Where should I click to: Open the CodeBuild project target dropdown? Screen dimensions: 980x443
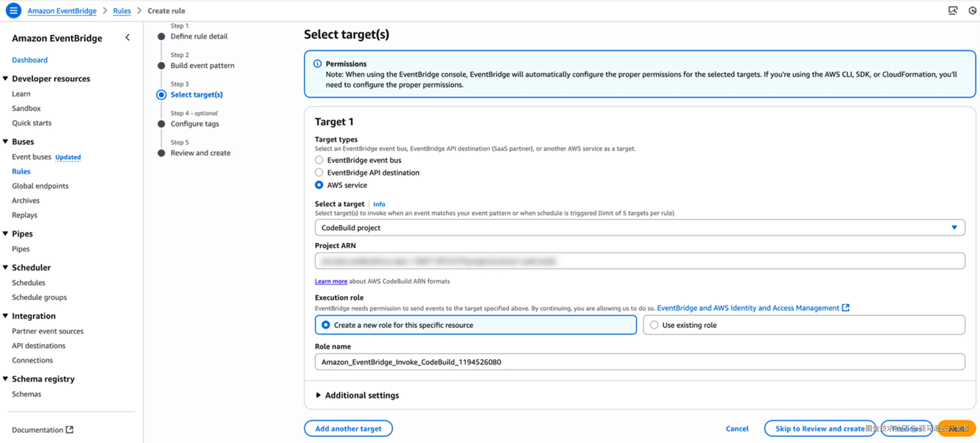pos(639,227)
